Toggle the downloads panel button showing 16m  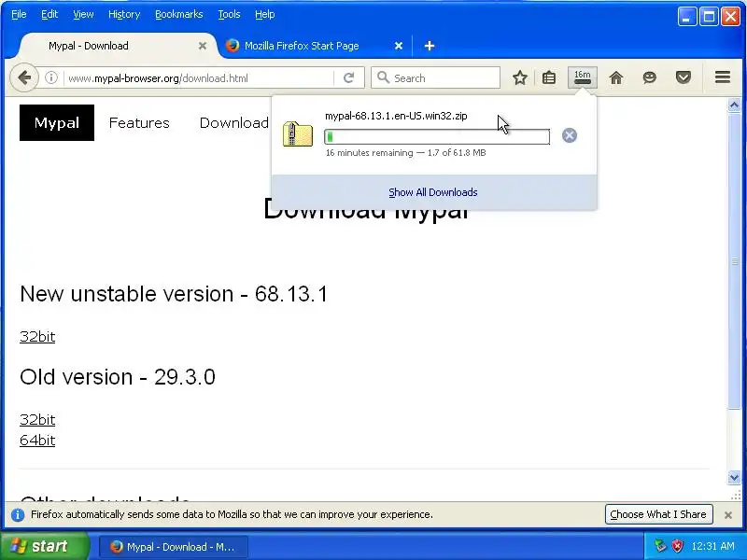[582, 77]
